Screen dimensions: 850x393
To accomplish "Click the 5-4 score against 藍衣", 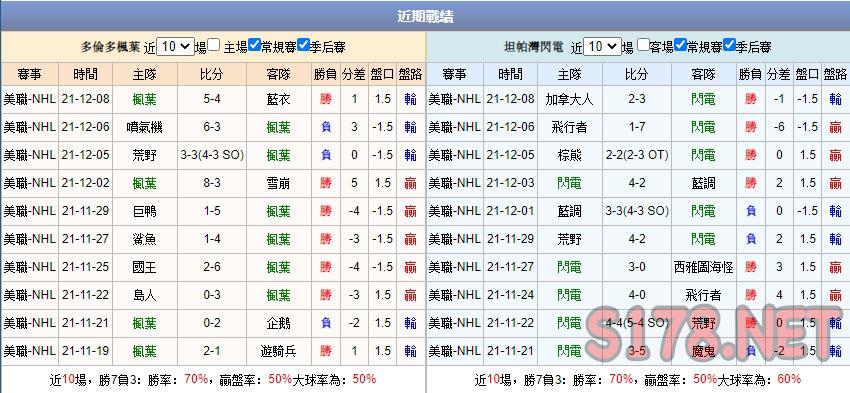I will (x=212, y=99).
